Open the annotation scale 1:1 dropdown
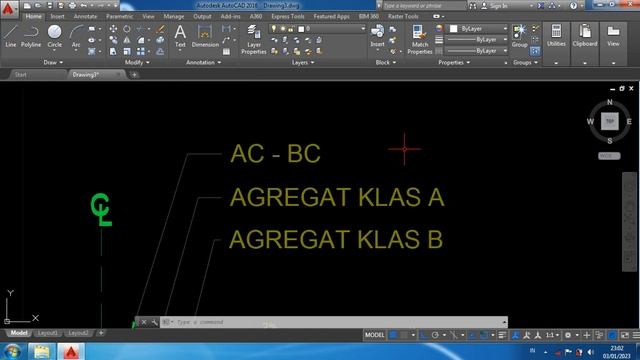 click(x=553, y=335)
